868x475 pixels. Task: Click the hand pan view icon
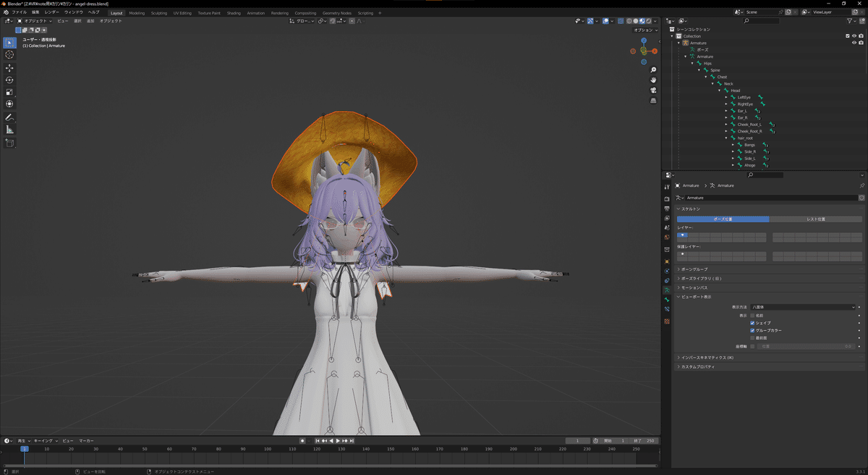(x=653, y=80)
